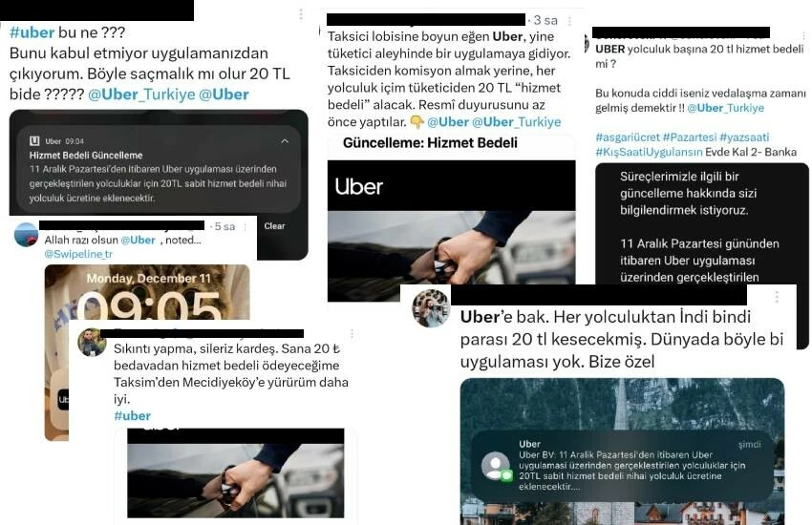Open three-dot menu on Sıkıntı yapma tweet
This screenshot has height=525, width=812.
point(353,334)
